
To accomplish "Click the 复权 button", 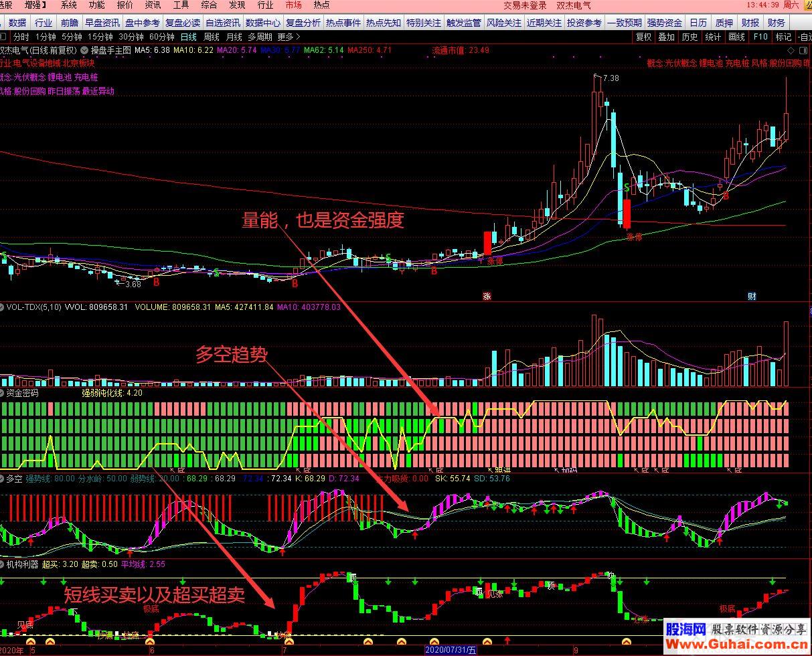I will click(643, 37).
